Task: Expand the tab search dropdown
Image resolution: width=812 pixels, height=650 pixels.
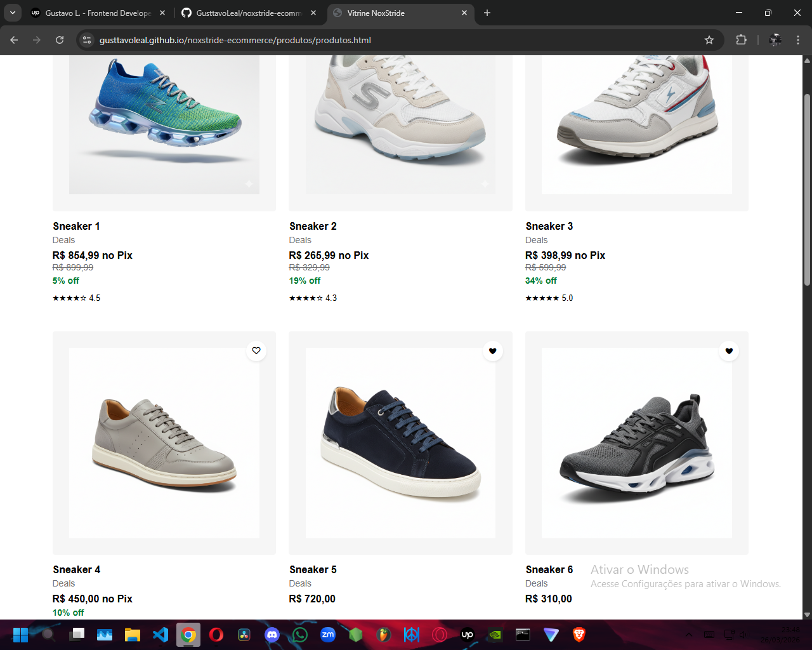Action: coord(12,13)
